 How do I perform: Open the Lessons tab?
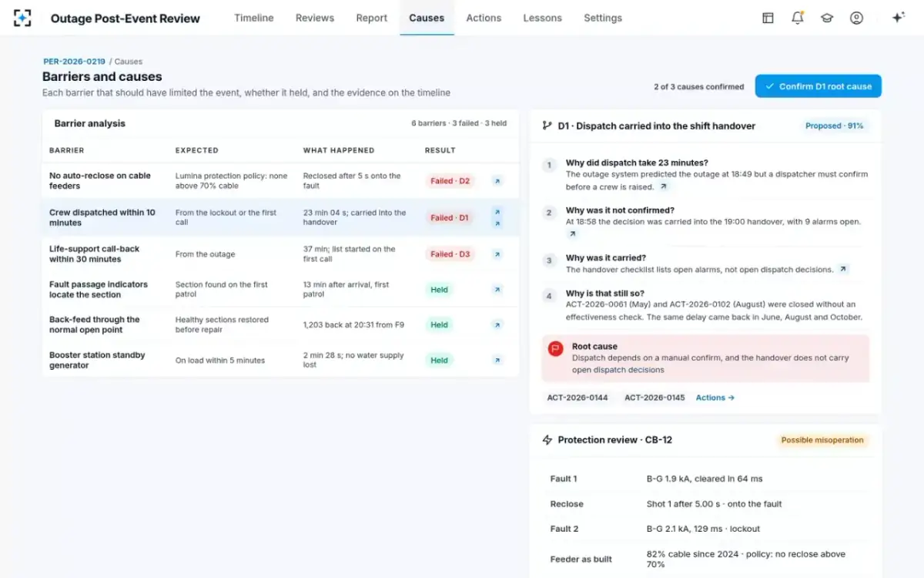pos(542,18)
